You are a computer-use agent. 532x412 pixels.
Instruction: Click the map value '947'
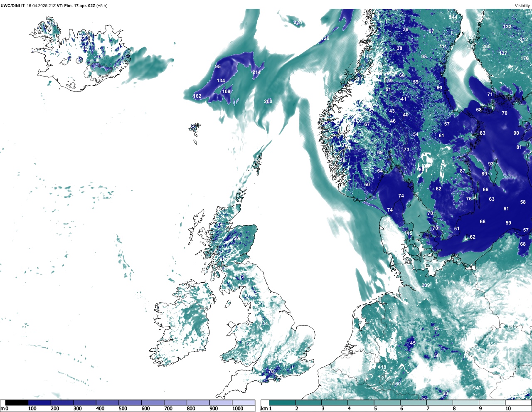477,388
